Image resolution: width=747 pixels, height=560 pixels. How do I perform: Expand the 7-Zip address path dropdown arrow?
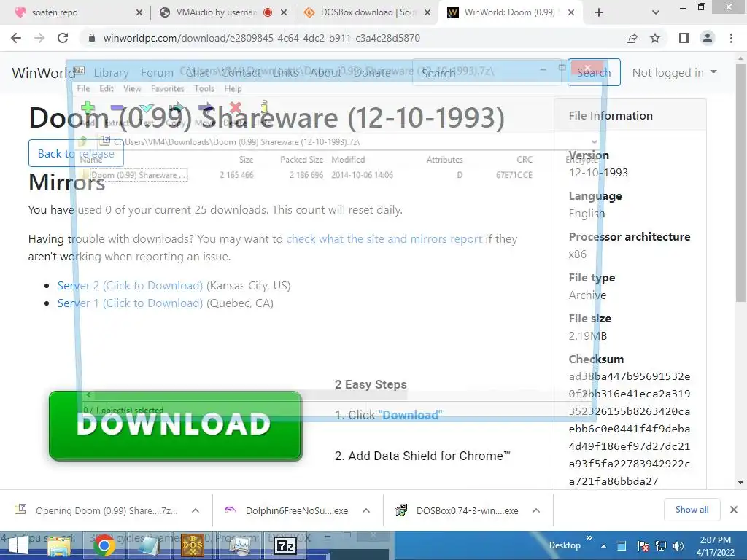[x=594, y=142]
